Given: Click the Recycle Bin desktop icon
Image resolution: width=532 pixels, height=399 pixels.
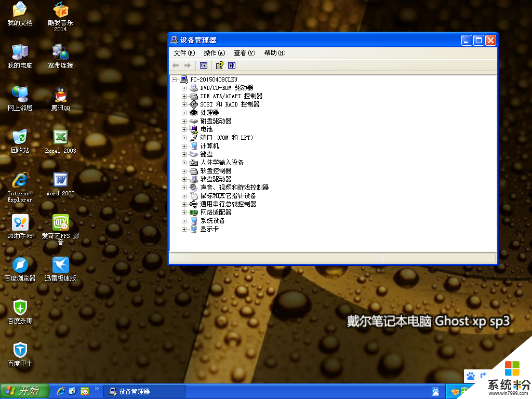Looking at the screenshot, I should [20, 138].
